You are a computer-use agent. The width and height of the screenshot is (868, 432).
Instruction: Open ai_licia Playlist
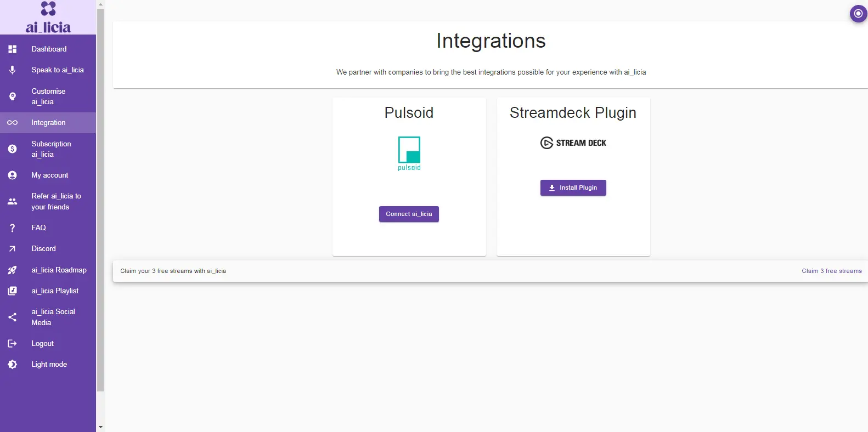48,291
